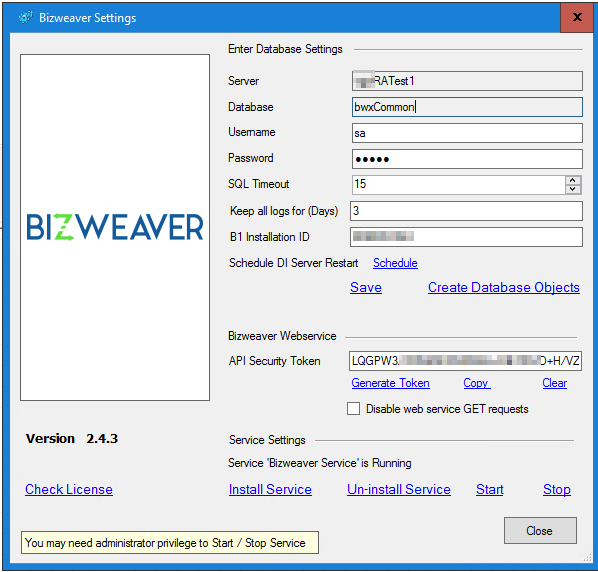598x572 pixels.
Task: Click Generate Token link
Action: pos(391,383)
